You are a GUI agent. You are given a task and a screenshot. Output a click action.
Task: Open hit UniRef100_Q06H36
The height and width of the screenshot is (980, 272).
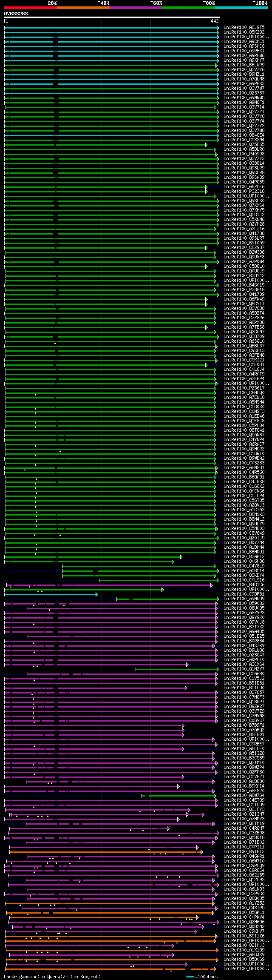(244, 561)
